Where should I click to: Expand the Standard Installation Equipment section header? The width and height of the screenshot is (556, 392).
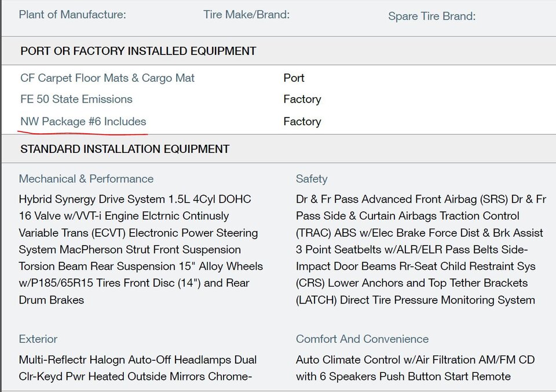(x=125, y=149)
